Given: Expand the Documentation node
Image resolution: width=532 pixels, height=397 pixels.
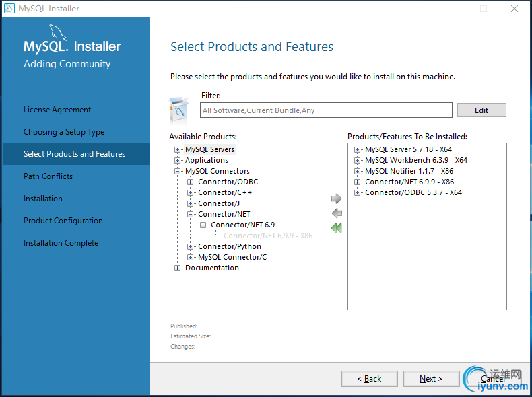Looking at the screenshot, I should [x=177, y=268].
